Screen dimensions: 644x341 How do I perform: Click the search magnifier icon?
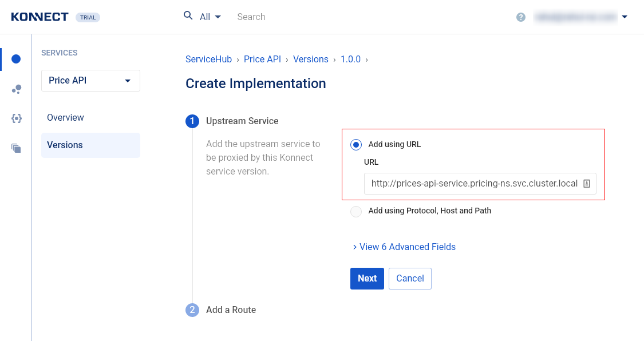click(188, 15)
